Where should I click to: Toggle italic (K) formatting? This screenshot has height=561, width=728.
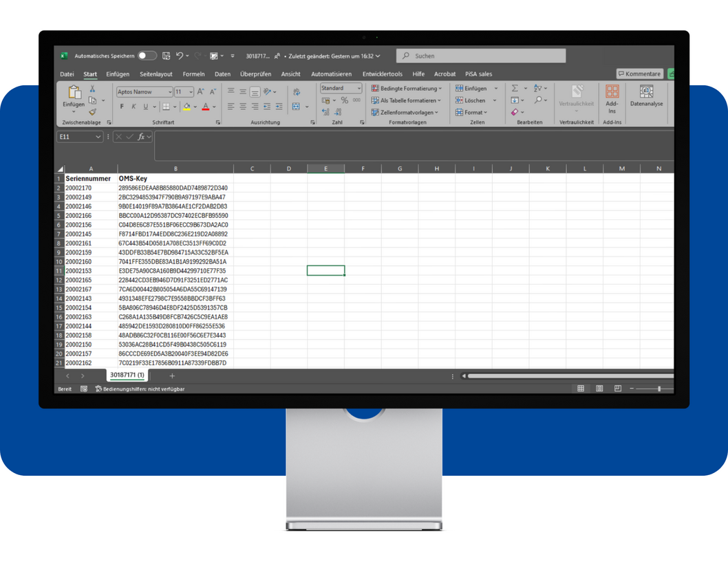click(133, 107)
